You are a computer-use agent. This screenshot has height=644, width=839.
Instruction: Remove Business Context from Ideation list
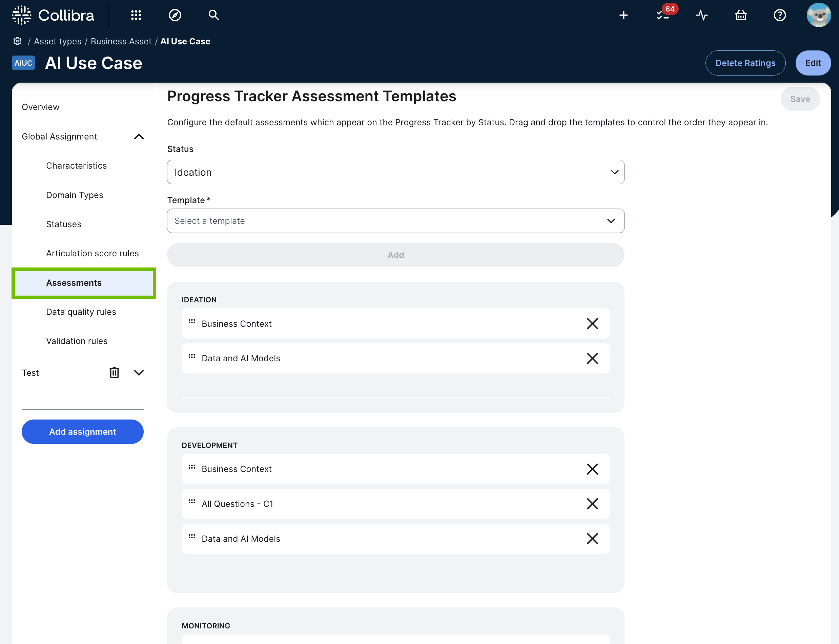pyautogui.click(x=592, y=324)
